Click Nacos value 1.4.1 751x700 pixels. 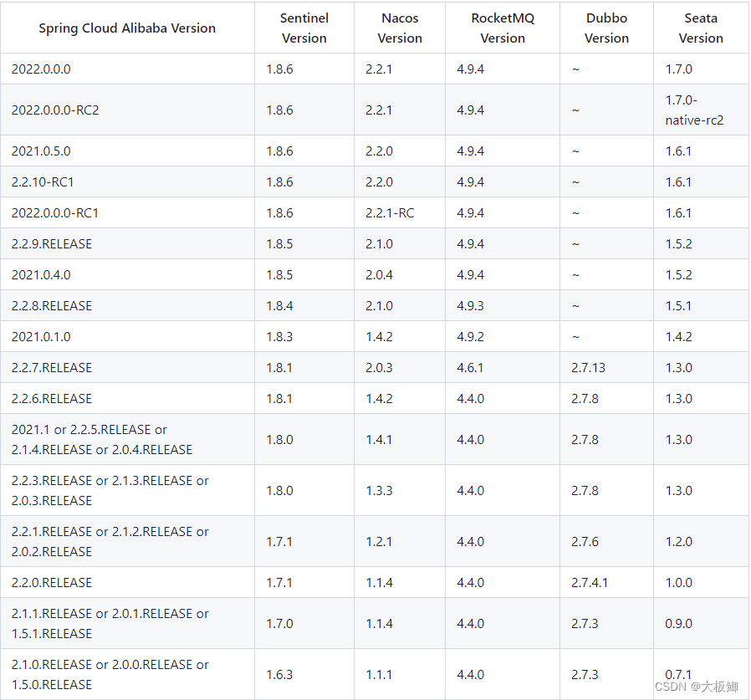pos(380,439)
